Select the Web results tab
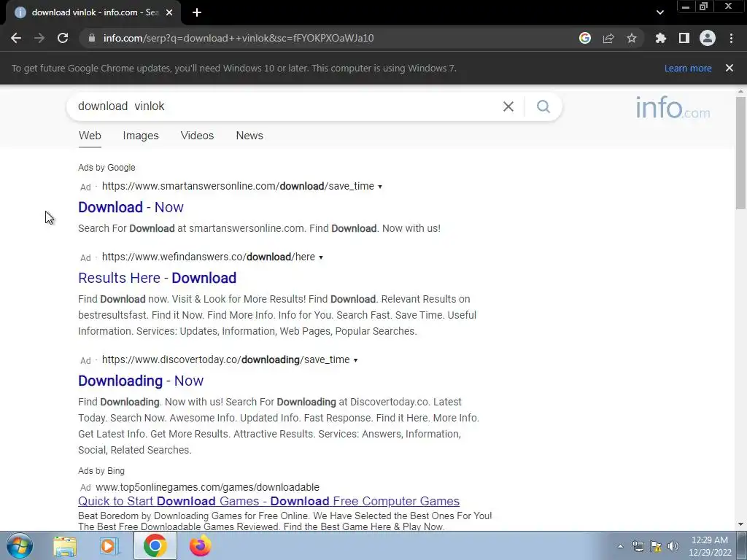 [90, 135]
